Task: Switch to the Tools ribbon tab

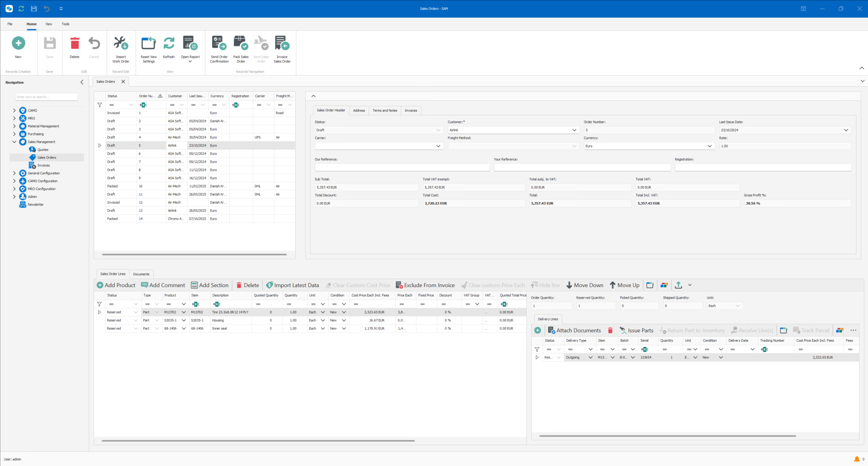Action: [66, 24]
